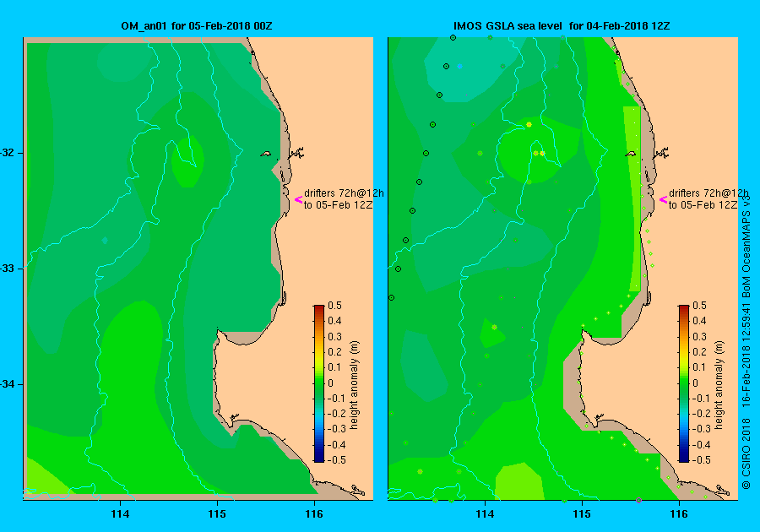Click the small offshore island on left map
The height and width of the screenshot is (532, 760).
(x=266, y=154)
